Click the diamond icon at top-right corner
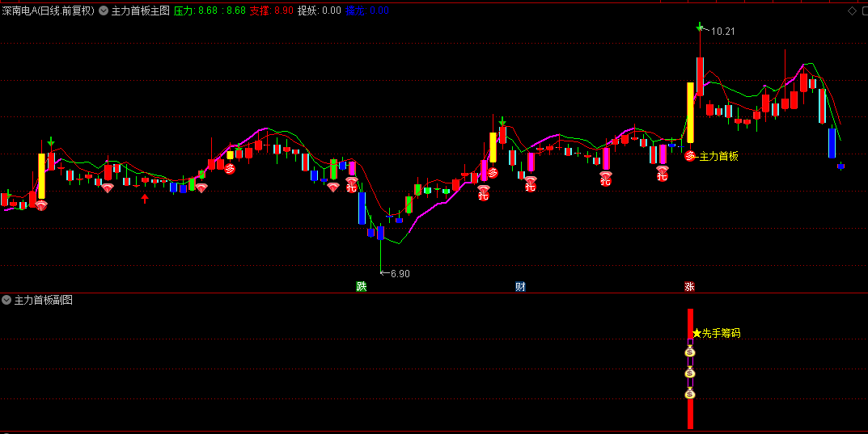 pos(852,11)
